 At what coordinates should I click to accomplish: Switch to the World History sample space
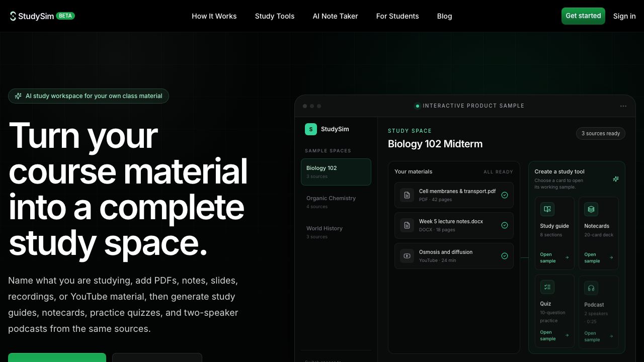(x=336, y=232)
